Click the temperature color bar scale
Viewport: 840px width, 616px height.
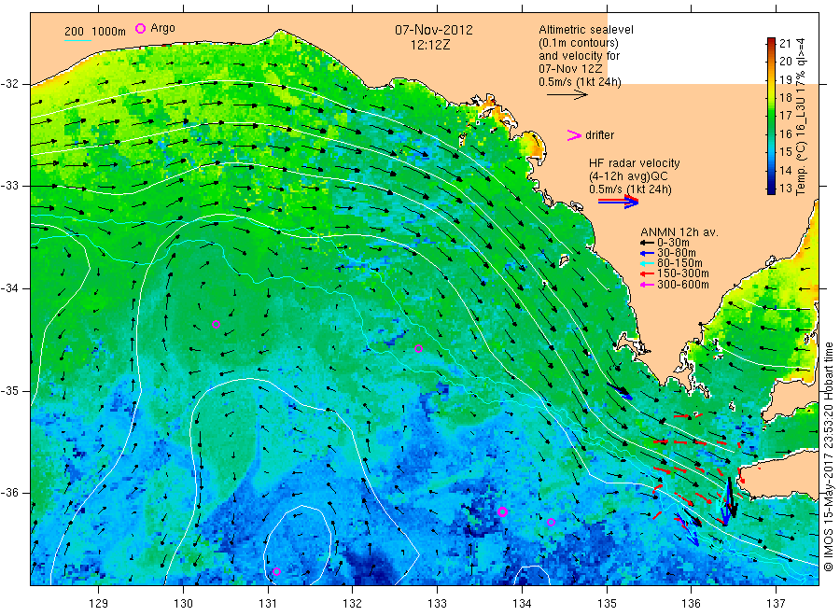[x=771, y=116]
